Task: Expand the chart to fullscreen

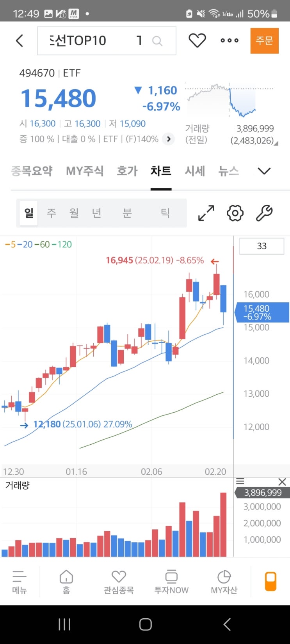Action: (x=206, y=213)
